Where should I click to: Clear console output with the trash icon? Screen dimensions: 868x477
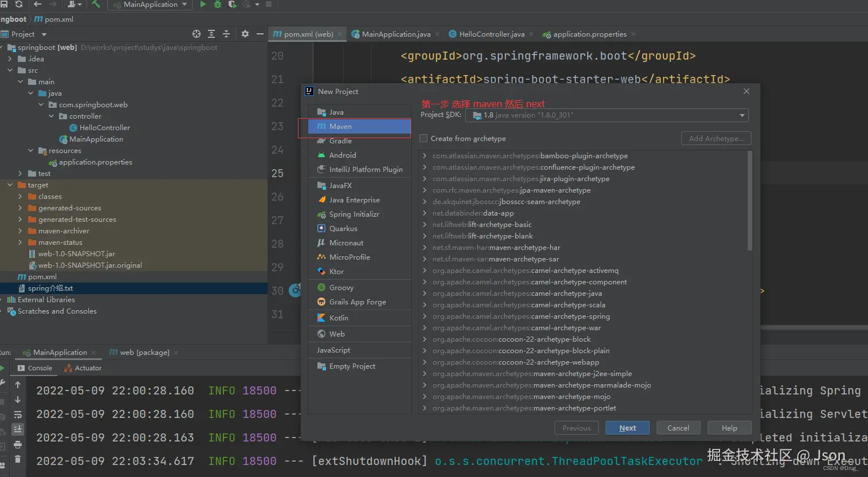18,459
